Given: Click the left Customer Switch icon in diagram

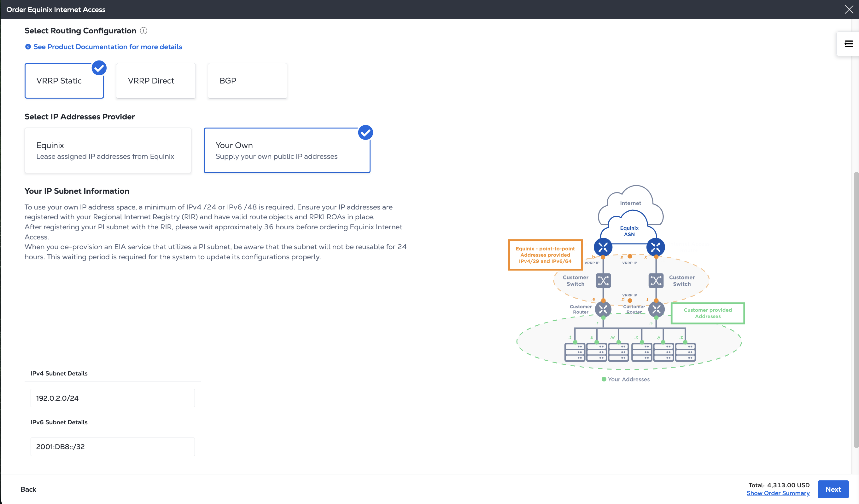Looking at the screenshot, I should [603, 281].
